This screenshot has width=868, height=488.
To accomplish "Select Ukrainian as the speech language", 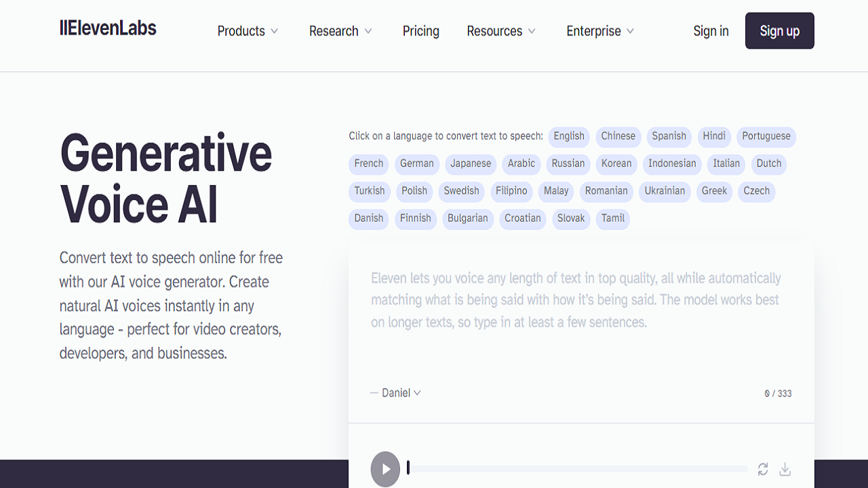I will [x=665, y=191].
